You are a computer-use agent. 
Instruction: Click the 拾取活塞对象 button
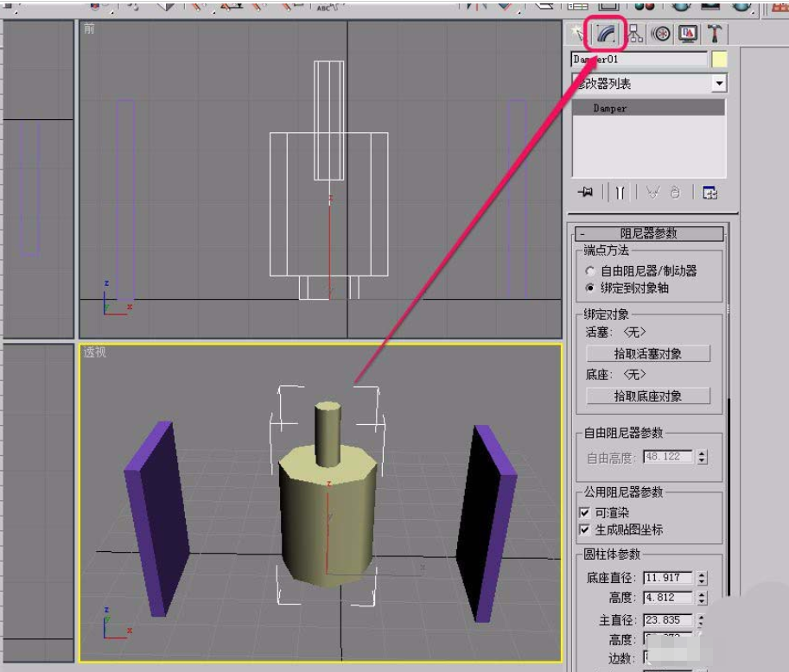[x=648, y=354]
